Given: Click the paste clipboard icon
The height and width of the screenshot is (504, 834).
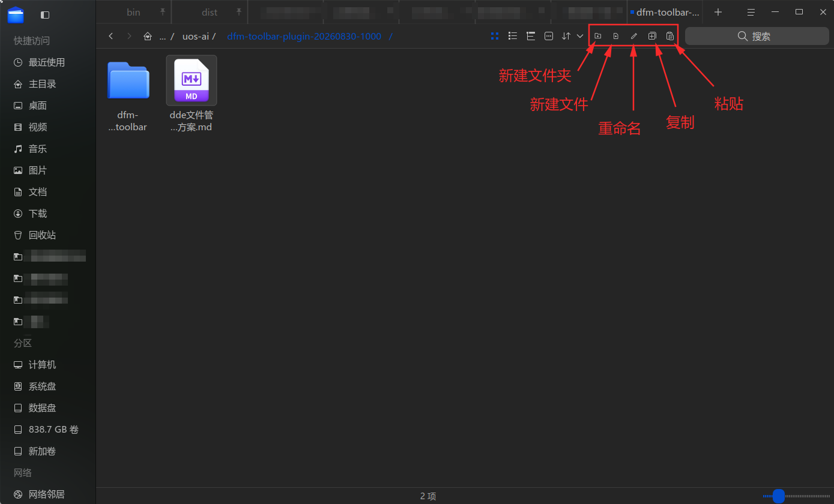Looking at the screenshot, I should (670, 36).
